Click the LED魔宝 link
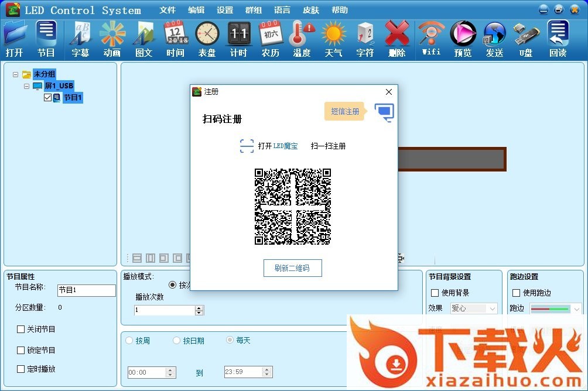Viewport: 588px width, 391px height. click(285, 146)
